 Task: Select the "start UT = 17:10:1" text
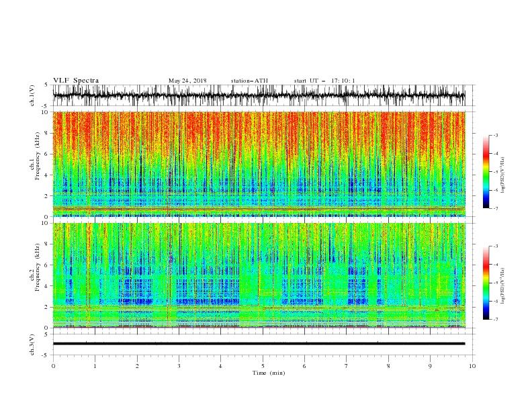324,81
